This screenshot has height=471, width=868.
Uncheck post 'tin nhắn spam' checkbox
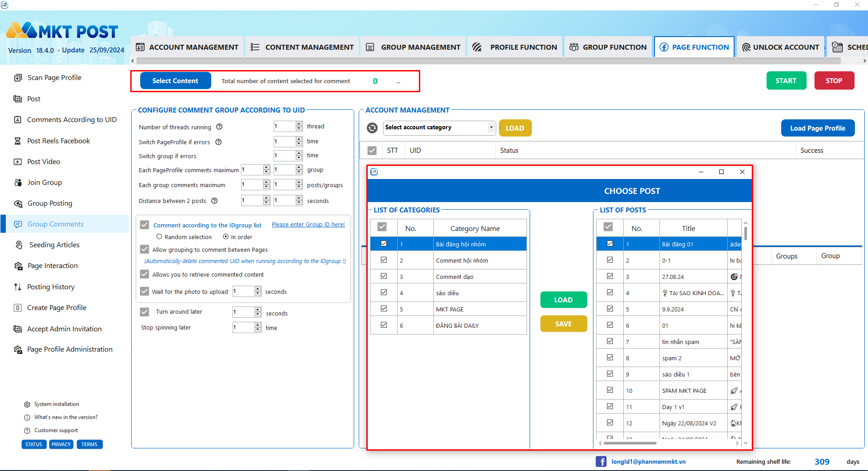click(610, 341)
